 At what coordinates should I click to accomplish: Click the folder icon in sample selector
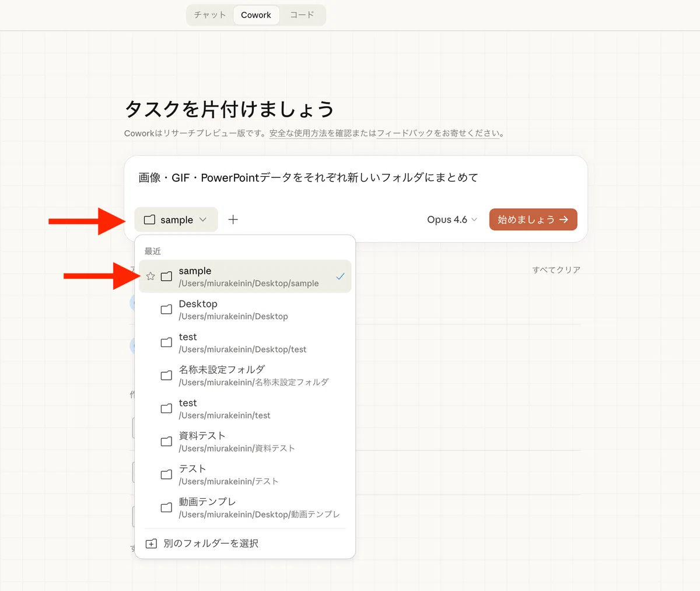coord(149,219)
